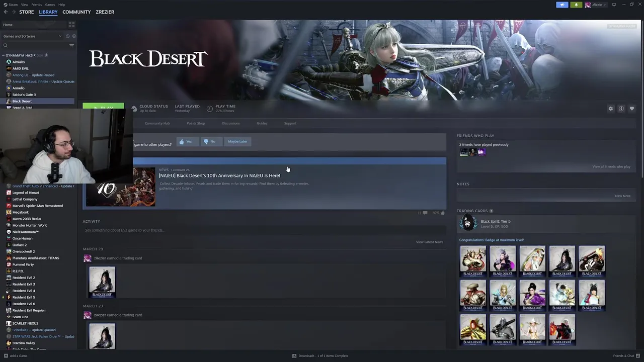The height and width of the screenshot is (362, 644).
Task: Select Monster Hunter: World in the list
Action: pos(30,225)
